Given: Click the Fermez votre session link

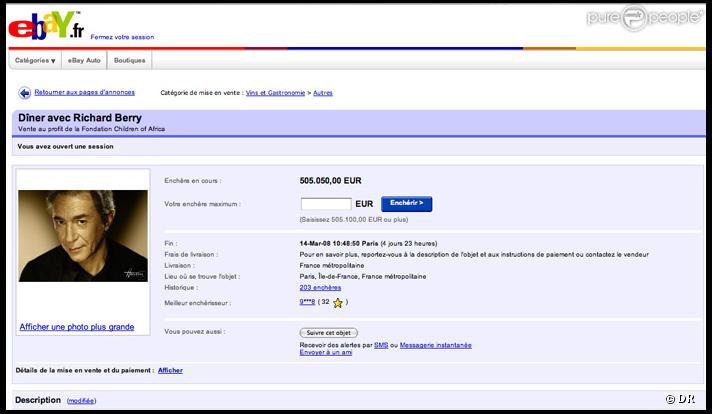Looking at the screenshot, I should 122,37.
